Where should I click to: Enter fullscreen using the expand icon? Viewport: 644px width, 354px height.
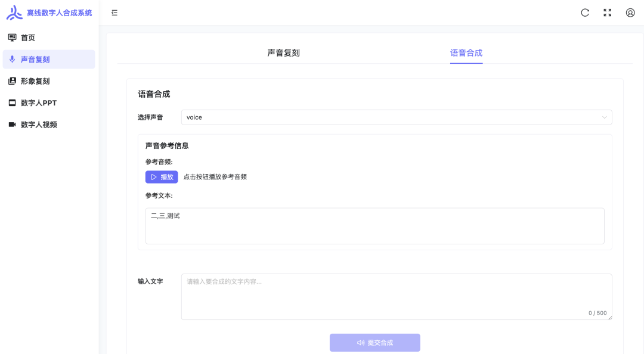pyautogui.click(x=607, y=13)
